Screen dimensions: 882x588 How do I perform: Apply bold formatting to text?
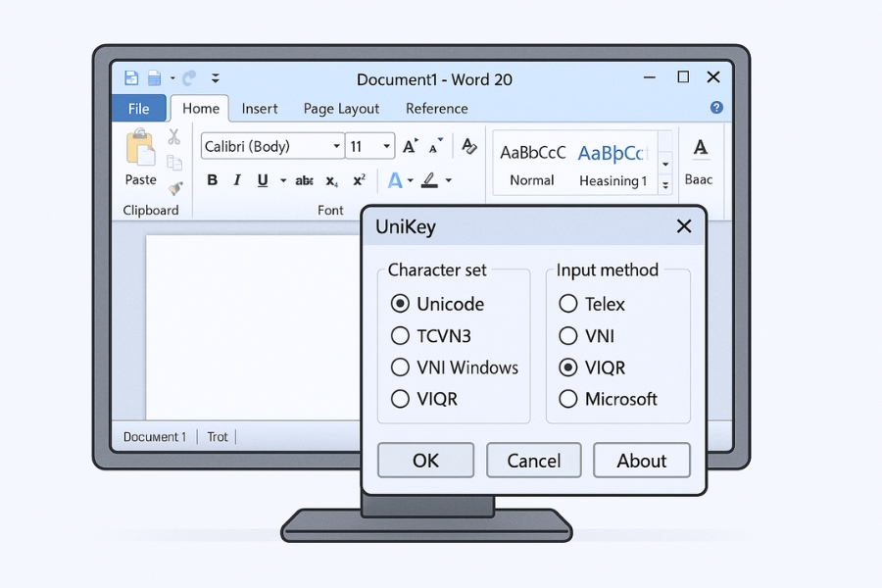pyautogui.click(x=212, y=180)
